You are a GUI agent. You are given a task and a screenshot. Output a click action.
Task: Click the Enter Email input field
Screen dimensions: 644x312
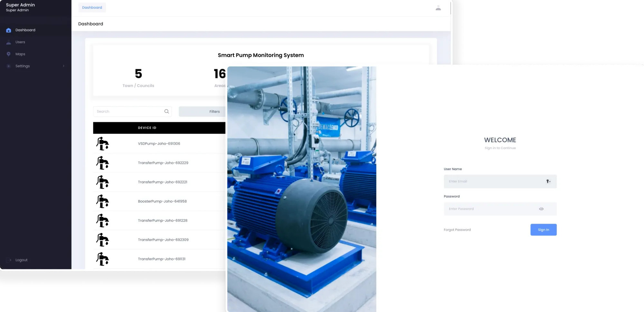point(493,182)
